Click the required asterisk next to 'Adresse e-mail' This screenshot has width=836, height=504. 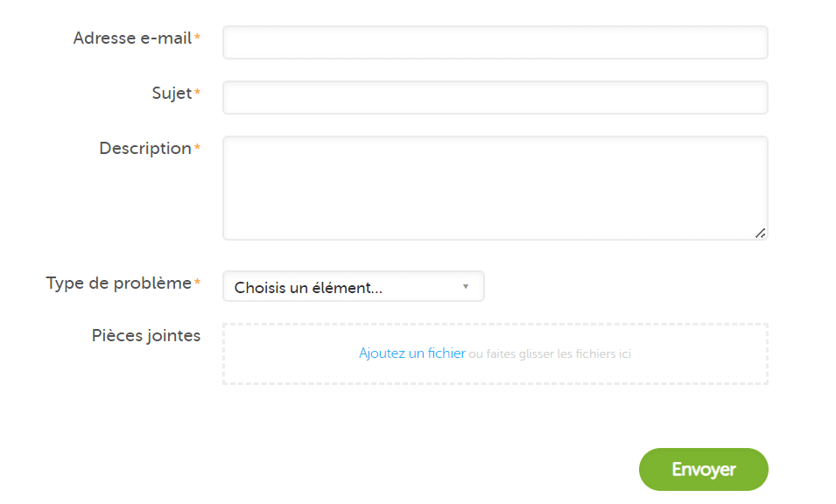pyautogui.click(x=198, y=35)
